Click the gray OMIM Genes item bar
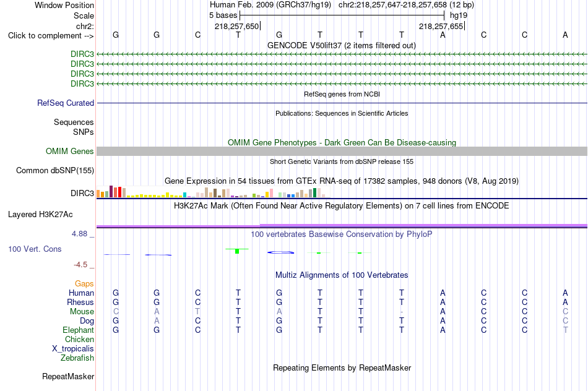The height and width of the screenshot is (391, 588). tap(342, 151)
